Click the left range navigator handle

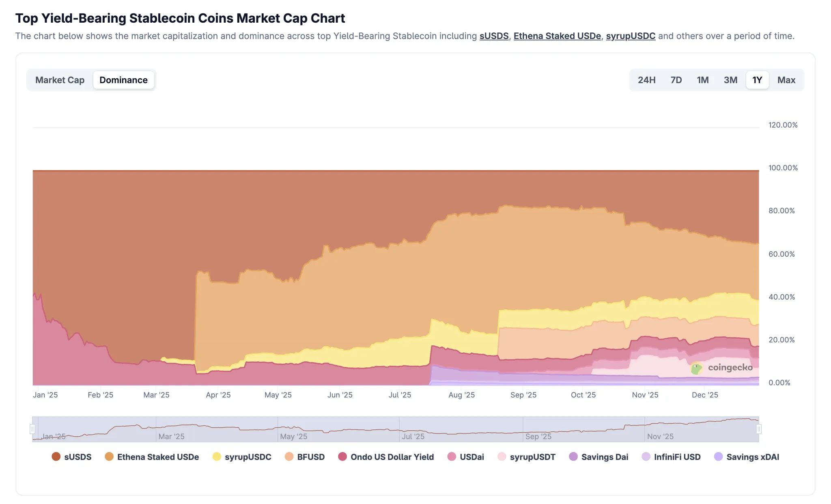[x=32, y=429]
